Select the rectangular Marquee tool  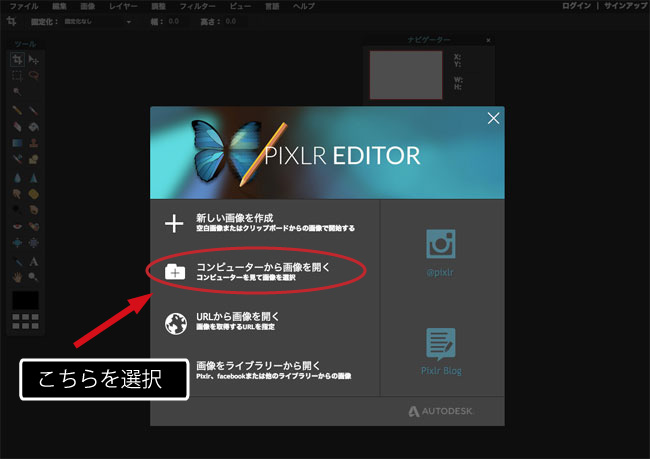pyautogui.click(x=17, y=76)
